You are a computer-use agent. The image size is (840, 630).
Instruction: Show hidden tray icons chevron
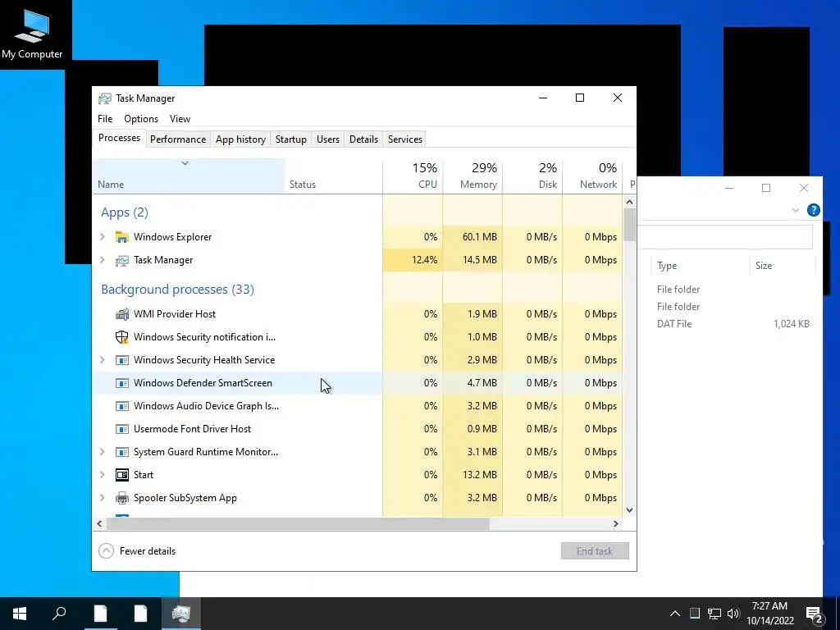coord(675,614)
